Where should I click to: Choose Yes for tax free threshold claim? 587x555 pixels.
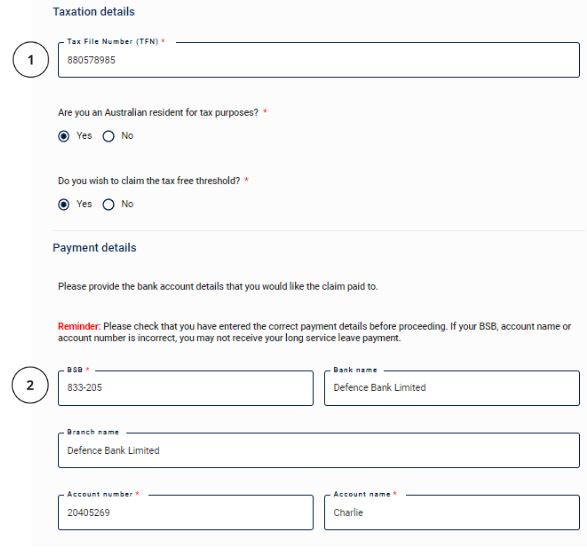pyautogui.click(x=64, y=204)
